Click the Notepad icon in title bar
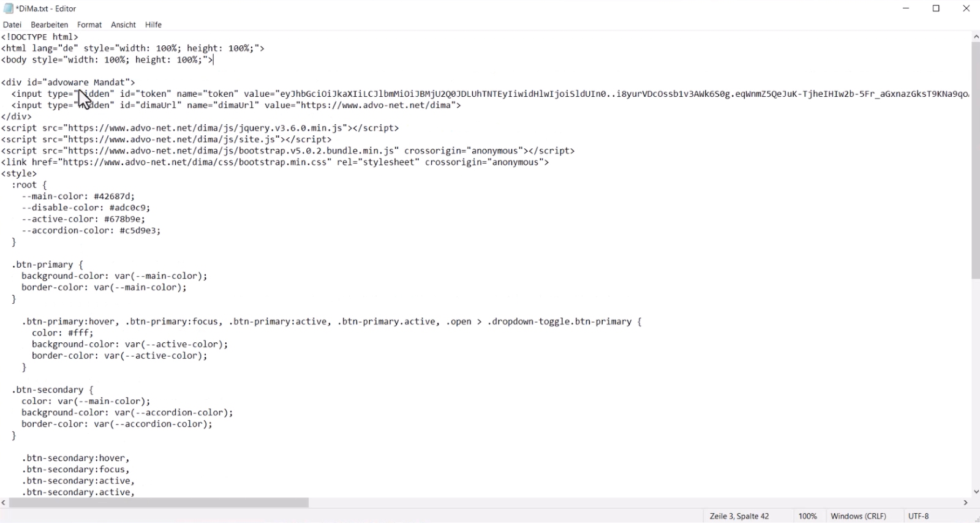This screenshot has width=980, height=523. point(8,9)
